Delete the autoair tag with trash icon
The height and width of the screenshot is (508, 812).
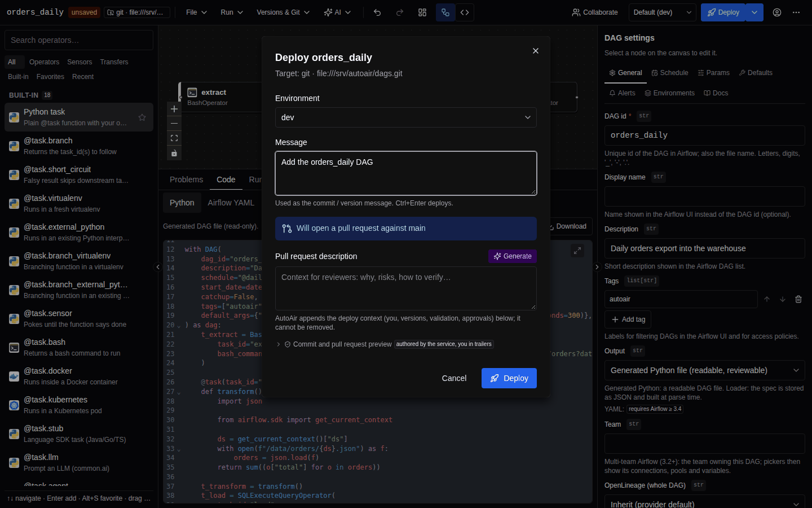[x=798, y=299]
